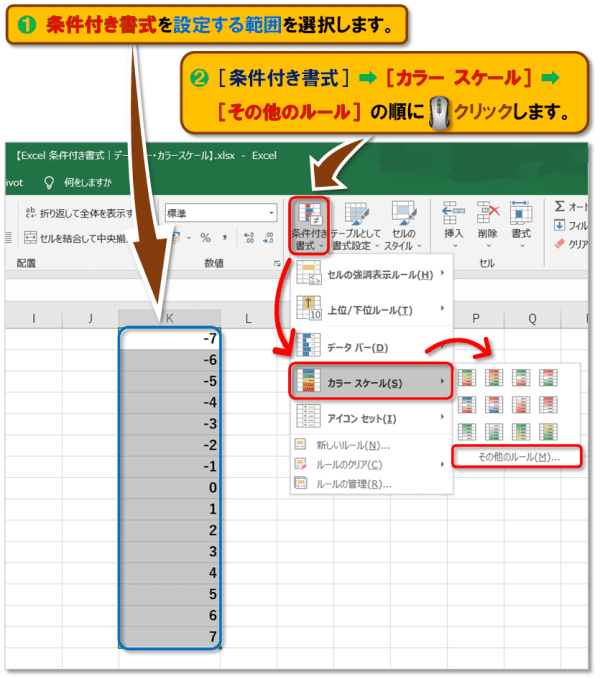Expand the arrow below 削除

[x=489, y=246]
